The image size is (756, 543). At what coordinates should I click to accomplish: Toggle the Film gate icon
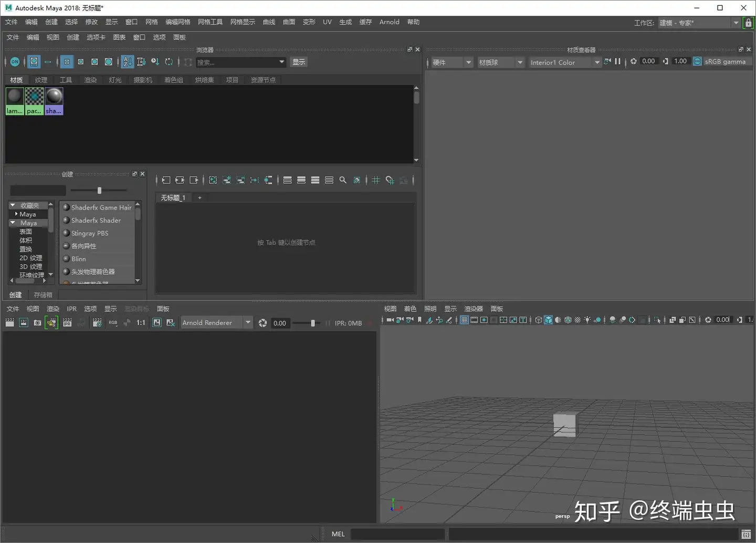tap(474, 320)
